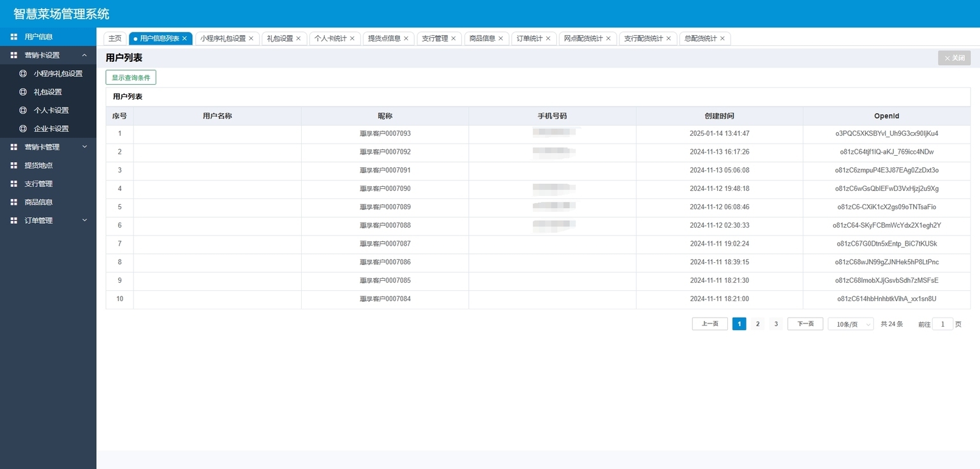Collapse the 营销卡设置 menu chevron
980x469 pixels.
[84, 56]
